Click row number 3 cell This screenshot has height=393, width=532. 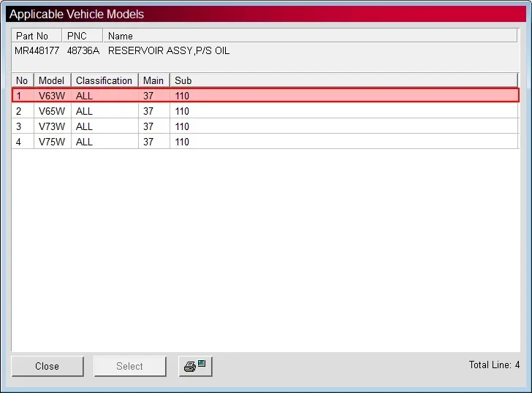23,126
